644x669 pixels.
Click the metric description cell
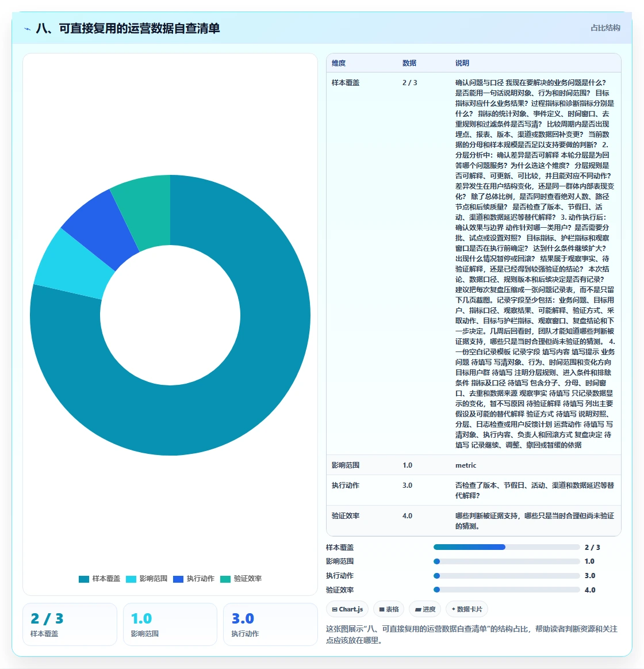[x=466, y=465]
